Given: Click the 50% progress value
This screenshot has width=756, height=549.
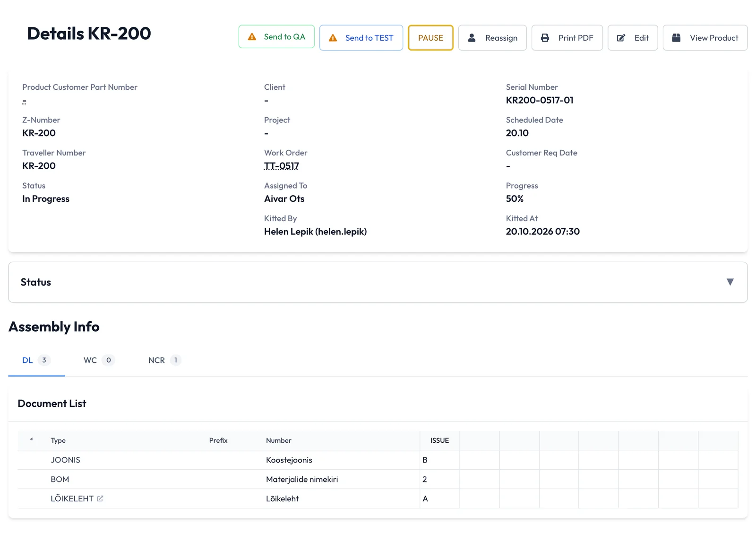Looking at the screenshot, I should pos(515,199).
